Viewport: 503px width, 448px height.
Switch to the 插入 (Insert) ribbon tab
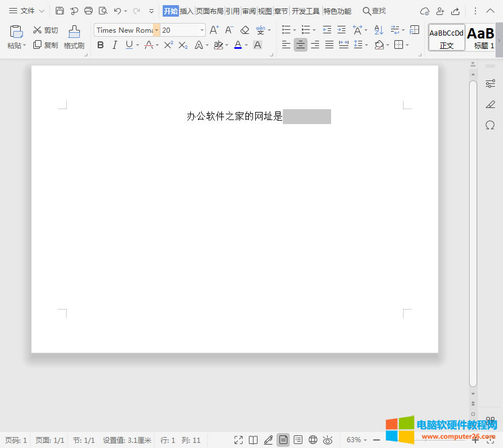[186, 10]
